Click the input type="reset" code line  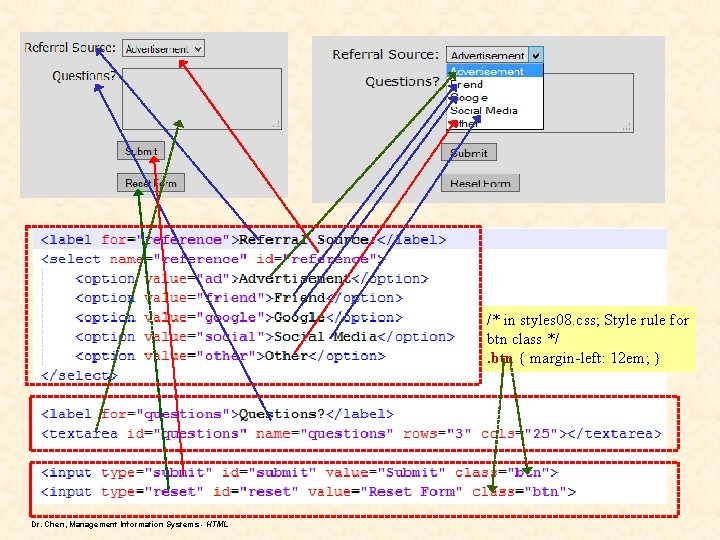[308, 492]
